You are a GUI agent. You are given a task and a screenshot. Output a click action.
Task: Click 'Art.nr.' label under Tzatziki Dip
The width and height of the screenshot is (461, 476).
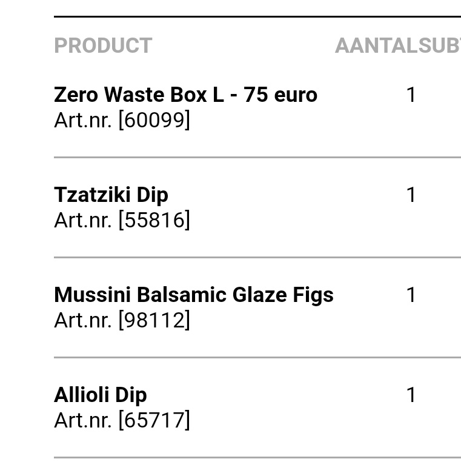pos(83,220)
